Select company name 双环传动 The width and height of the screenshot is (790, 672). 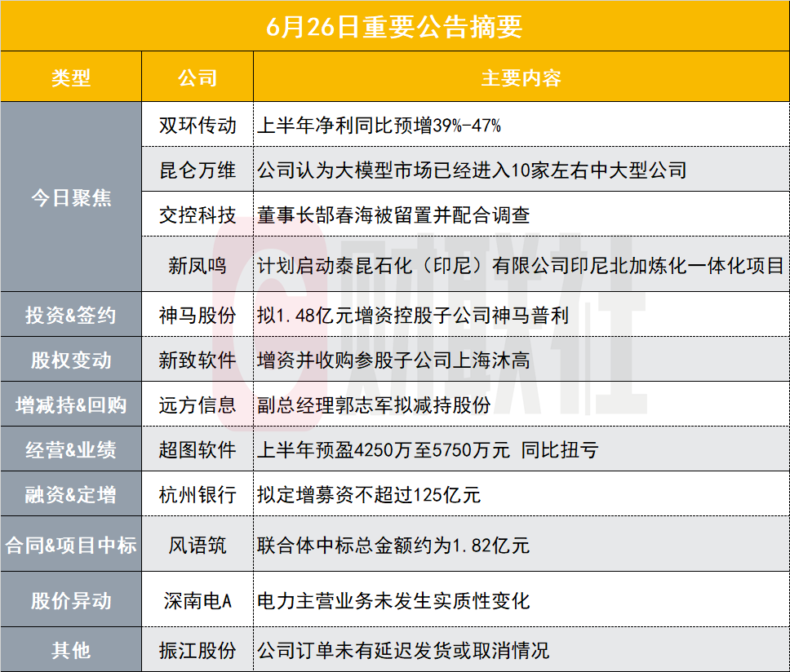click(x=197, y=125)
